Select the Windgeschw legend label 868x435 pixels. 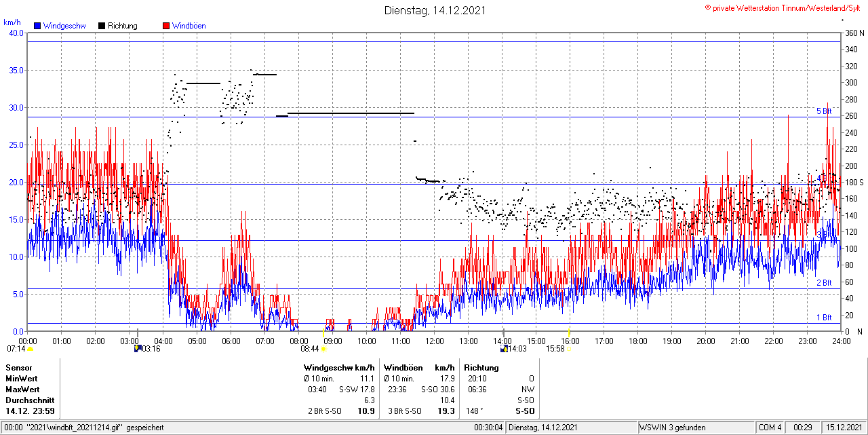pyautogui.click(x=64, y=26)
